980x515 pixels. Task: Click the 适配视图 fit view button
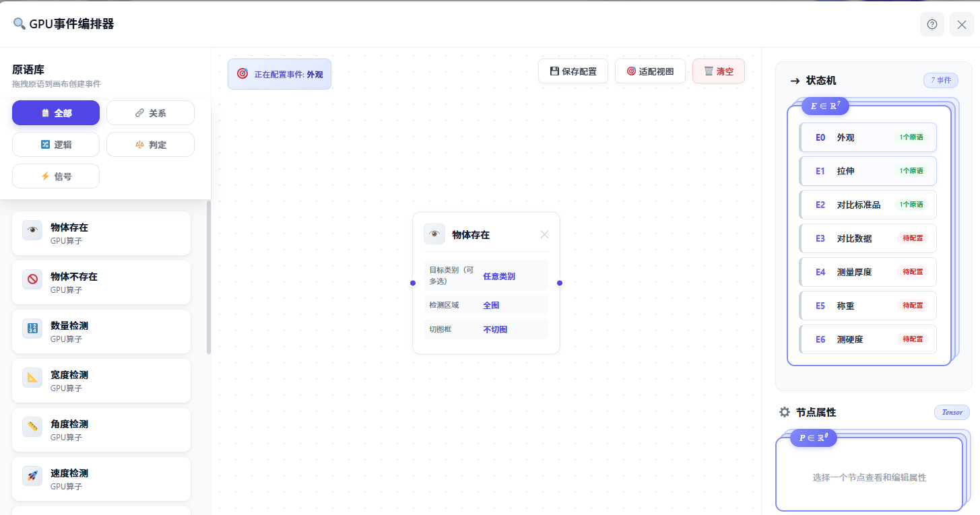tap(650, 71)
